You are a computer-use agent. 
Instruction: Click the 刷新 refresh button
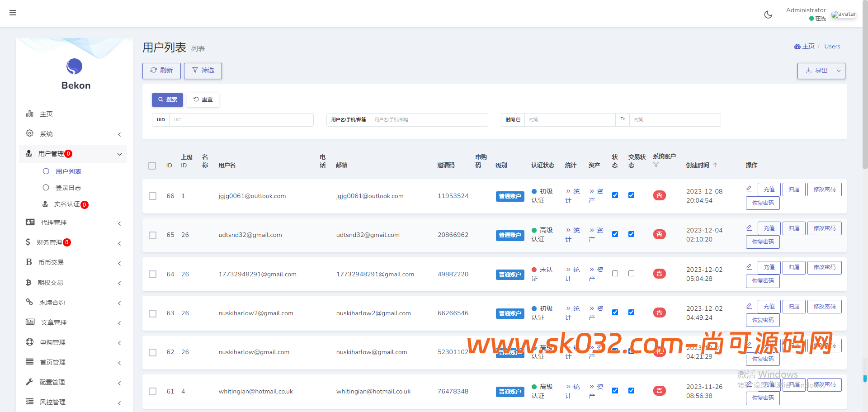(161, 71)
